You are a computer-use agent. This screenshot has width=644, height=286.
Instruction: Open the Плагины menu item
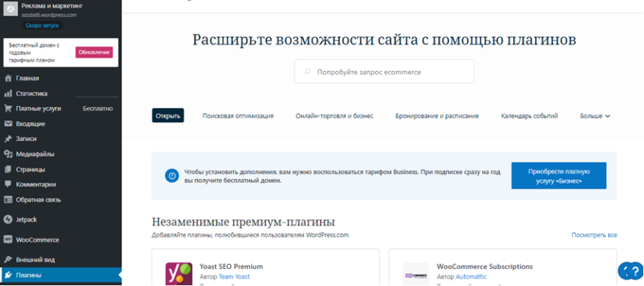pos(61,275)
